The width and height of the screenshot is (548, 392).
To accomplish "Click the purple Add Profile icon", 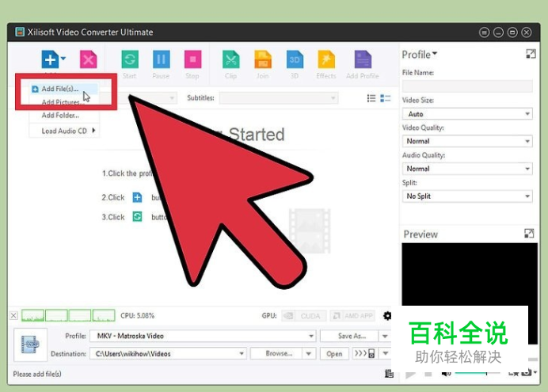I will [363, 59].
